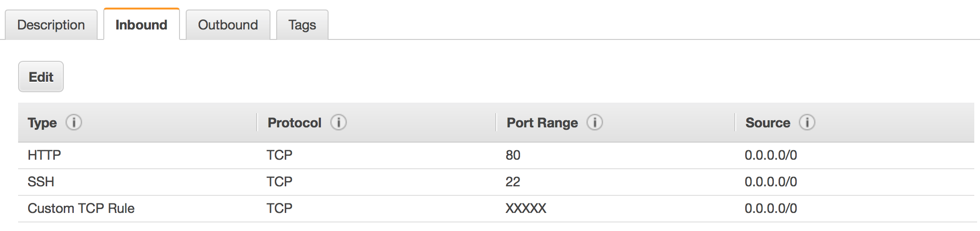Click the Protocol column header
Image resolution: width=980 pixels, height=231 pixels.
294,123
